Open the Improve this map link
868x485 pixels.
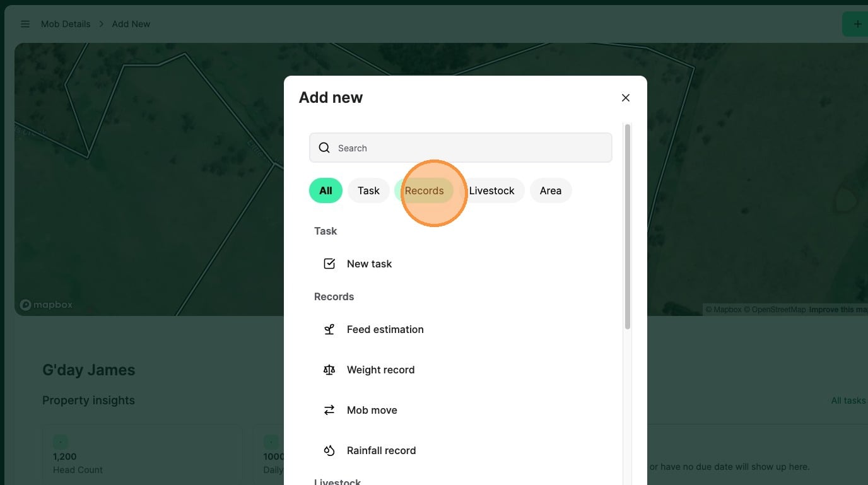tap(838, 310)
